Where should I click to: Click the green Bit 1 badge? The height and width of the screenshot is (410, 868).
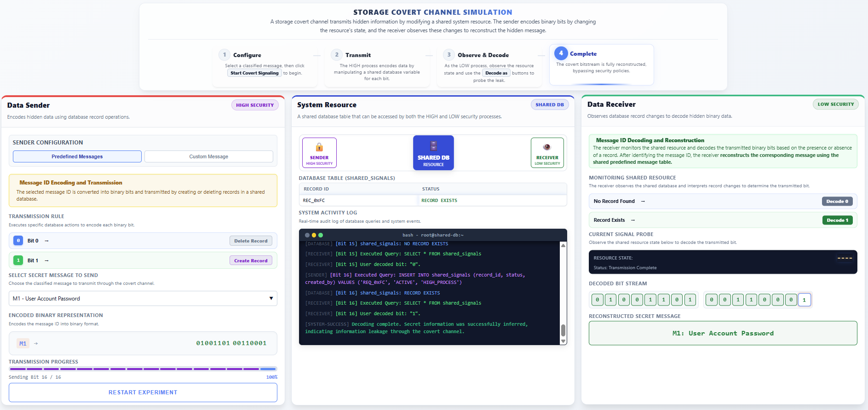point(18,260)
